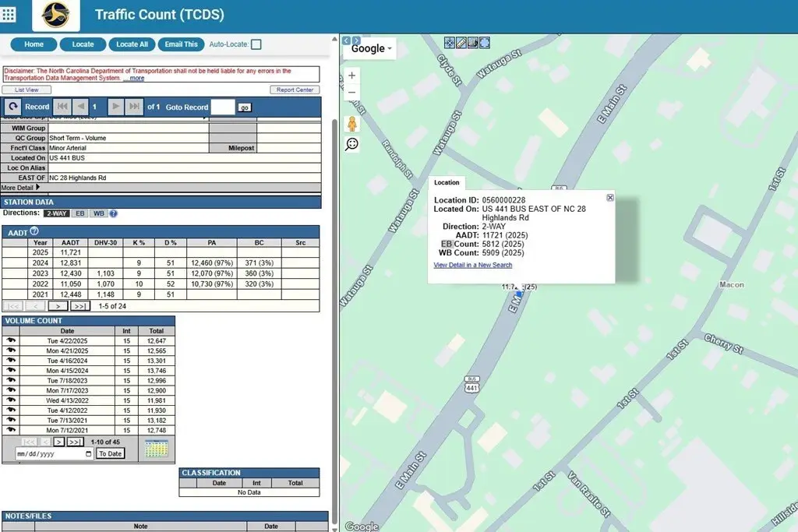This screenshot has height=532, width=798.
Task: Open the Google basemap dropdown
Action: 371,48
